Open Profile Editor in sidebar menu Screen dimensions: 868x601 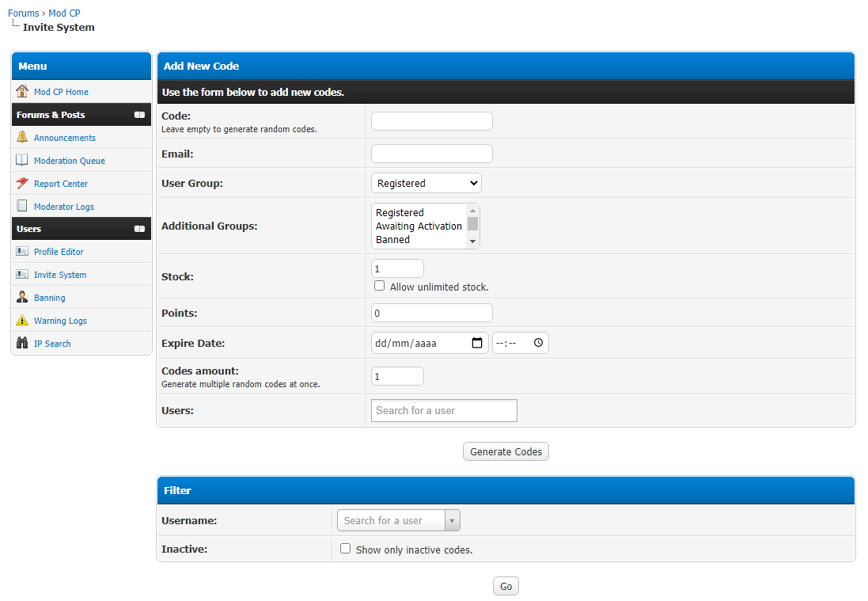(x=59, y=252)
